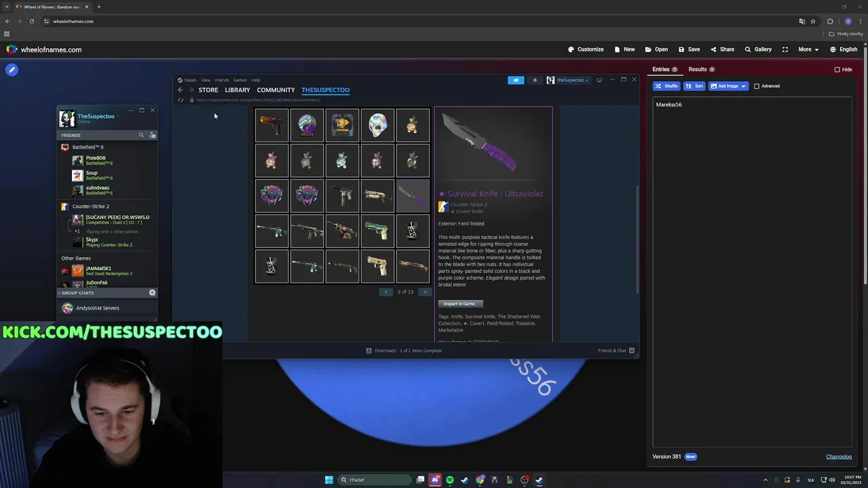
Task: Search friends with magnifier icon
Action: 141,135
